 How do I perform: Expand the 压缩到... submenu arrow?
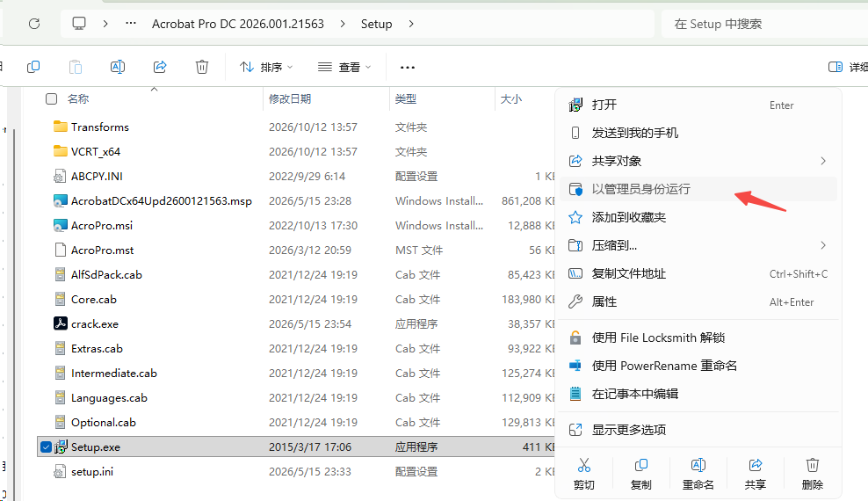823,245
